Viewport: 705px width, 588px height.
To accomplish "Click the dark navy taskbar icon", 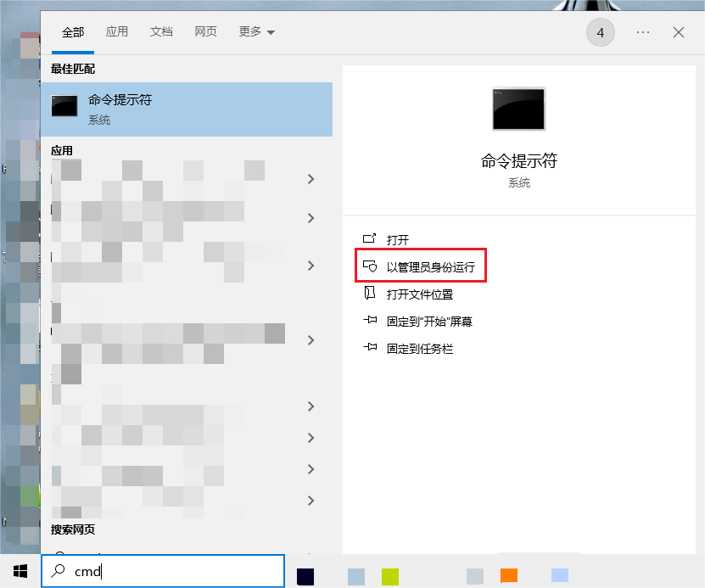I will (305, 577).
